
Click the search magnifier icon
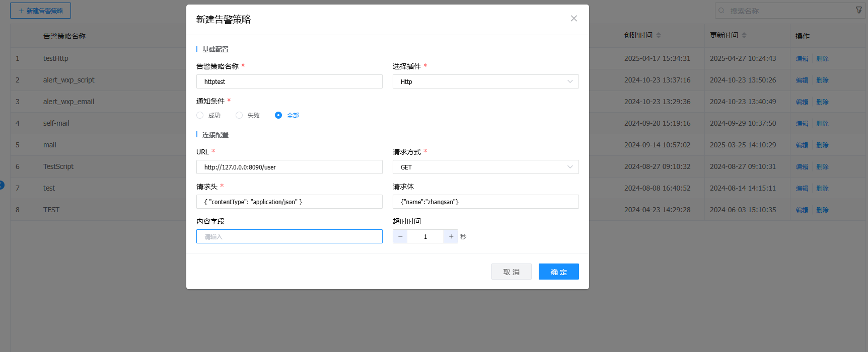point(721,11)
